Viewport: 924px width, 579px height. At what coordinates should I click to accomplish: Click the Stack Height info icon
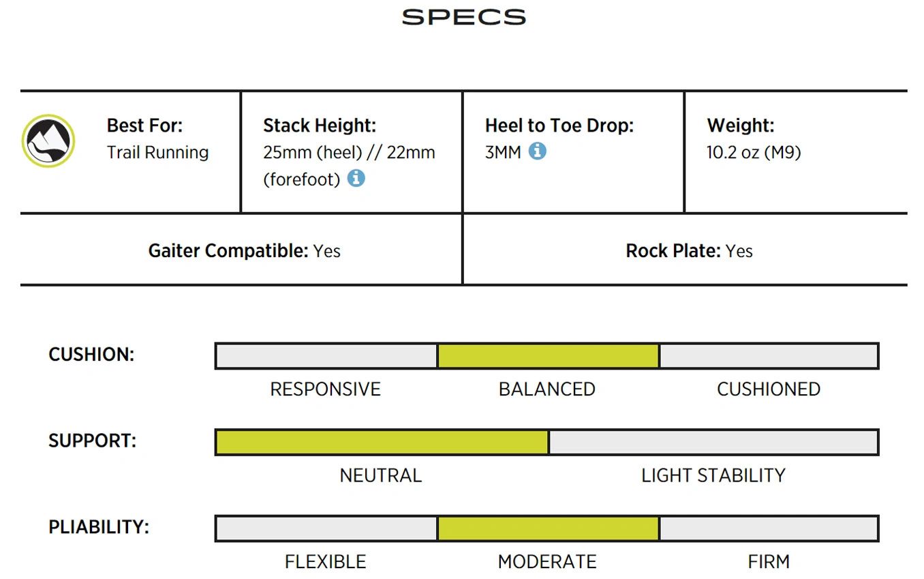point(356,179)
